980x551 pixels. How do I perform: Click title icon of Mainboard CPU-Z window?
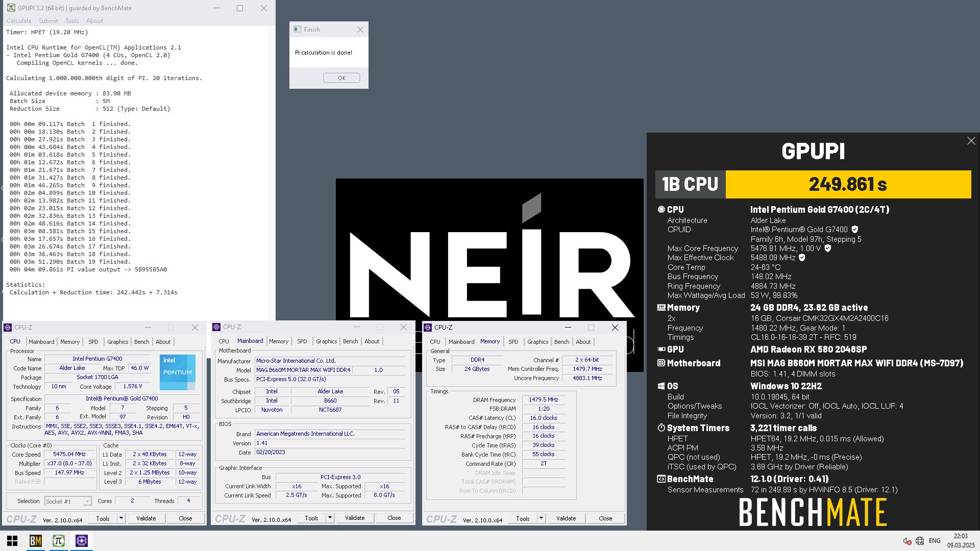[216, 327]
